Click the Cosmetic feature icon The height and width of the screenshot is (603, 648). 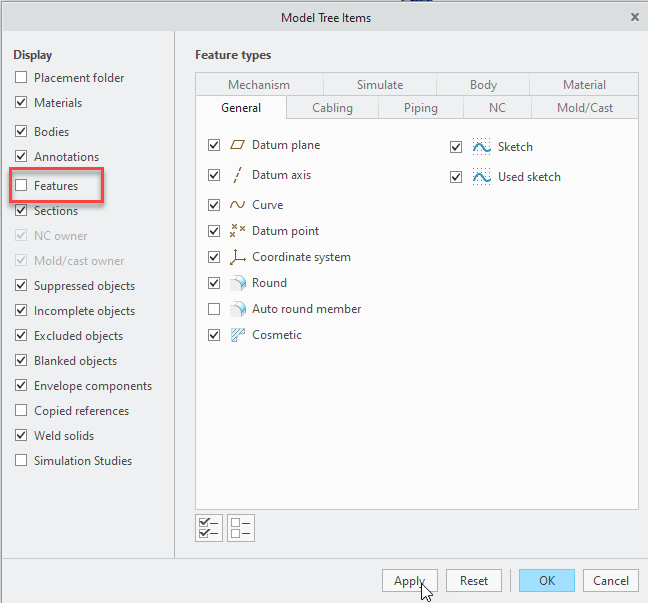click(238, 335)
